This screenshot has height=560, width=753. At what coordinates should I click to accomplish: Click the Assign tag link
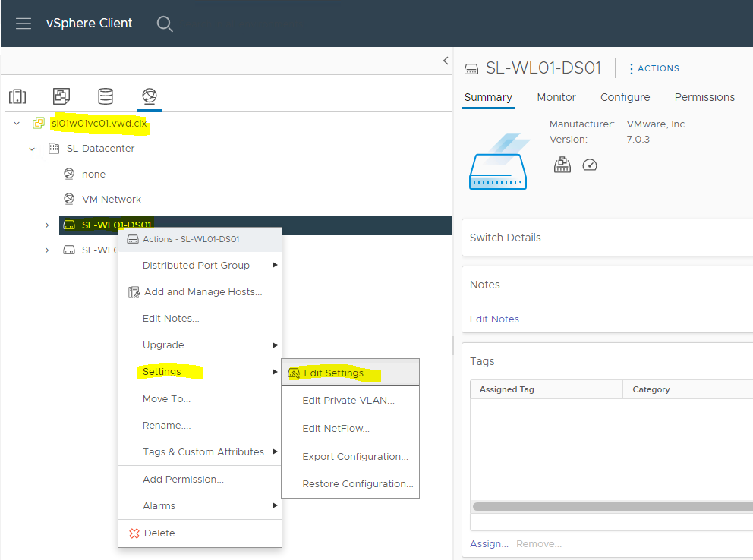(x=489, y=543)
